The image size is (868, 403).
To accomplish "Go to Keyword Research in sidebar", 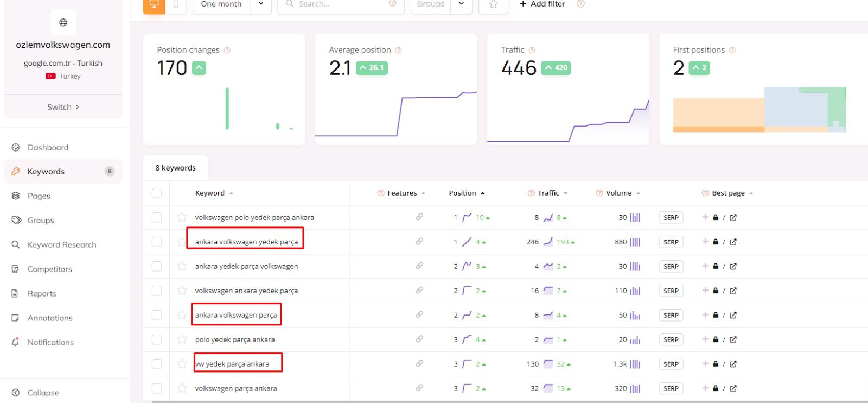I will pyautogui.click(x=62, y=244).
